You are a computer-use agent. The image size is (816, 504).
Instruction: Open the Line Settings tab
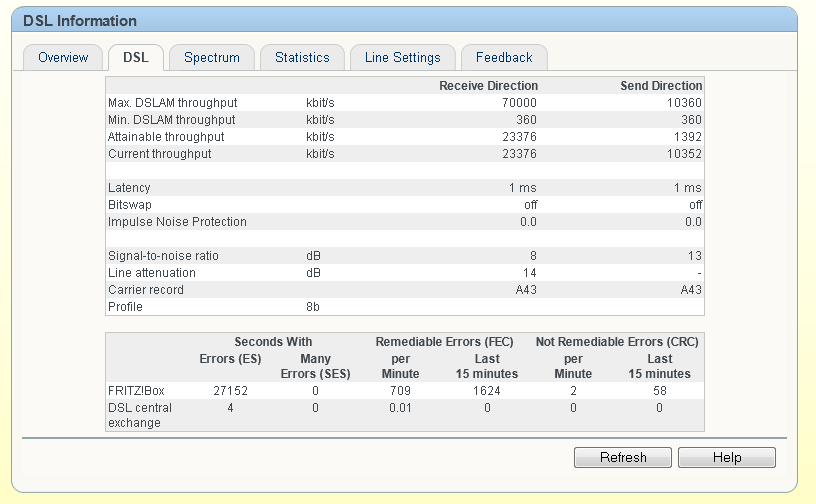click(x=403, y=58)
